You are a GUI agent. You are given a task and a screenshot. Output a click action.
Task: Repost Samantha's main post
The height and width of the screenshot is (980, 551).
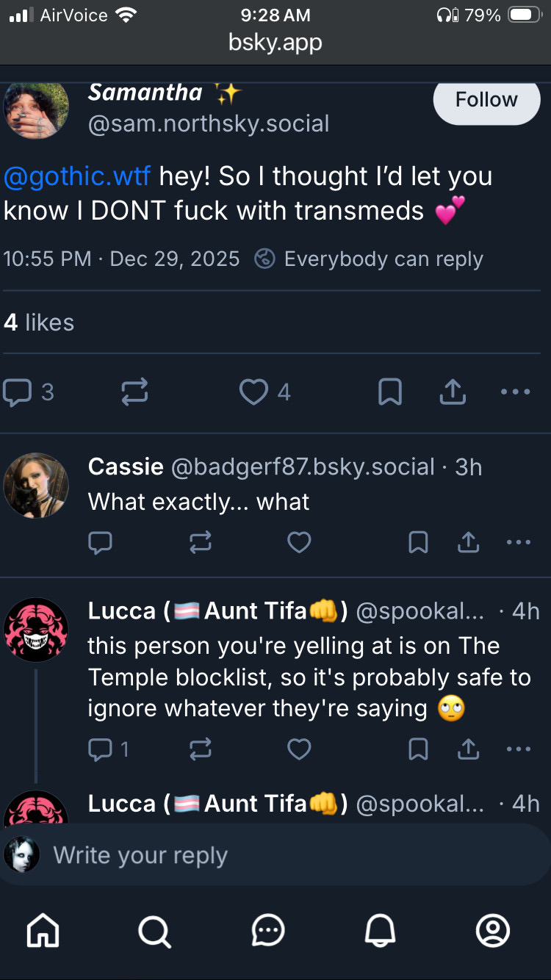[x=135, y=392]
